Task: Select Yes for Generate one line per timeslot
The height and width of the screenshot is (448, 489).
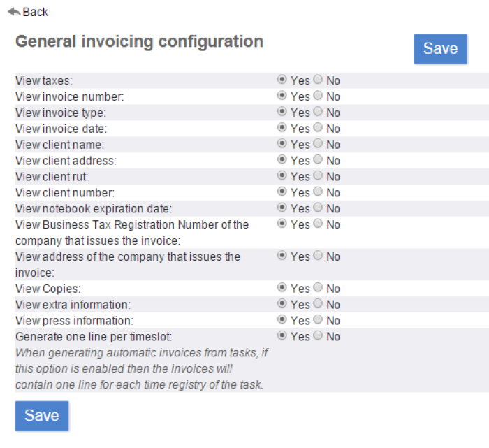Action: point(282,336)
